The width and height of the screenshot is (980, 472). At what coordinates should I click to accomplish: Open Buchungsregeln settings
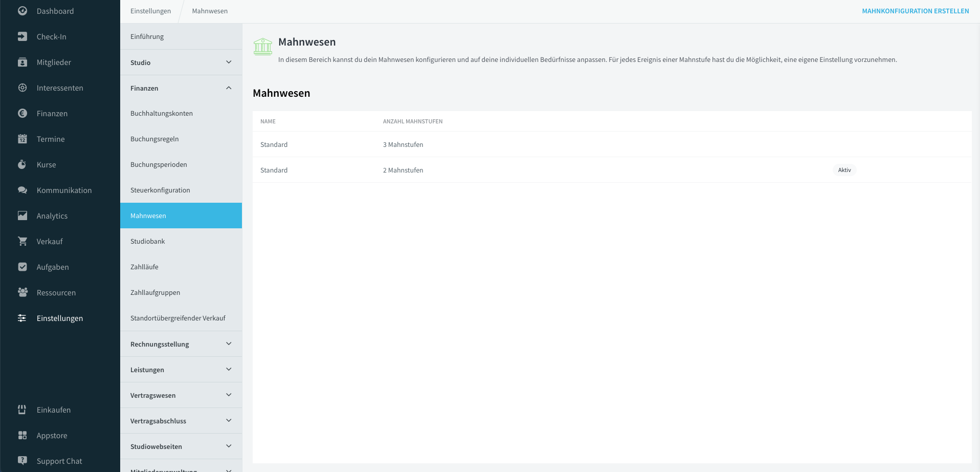181,139
